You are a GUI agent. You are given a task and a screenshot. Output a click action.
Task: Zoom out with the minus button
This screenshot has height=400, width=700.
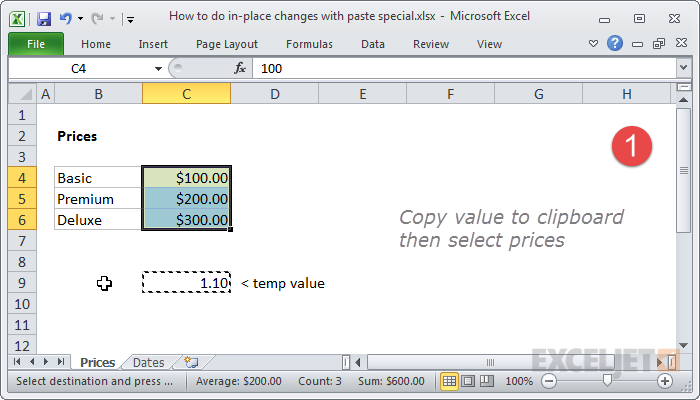coord(549,381)
